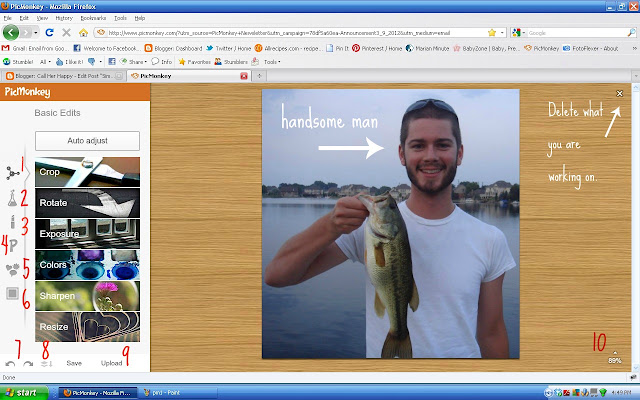The width and height of the screenshot is (640, 400).
Task: Open the File menu
Action: click(x=8, y=18)
